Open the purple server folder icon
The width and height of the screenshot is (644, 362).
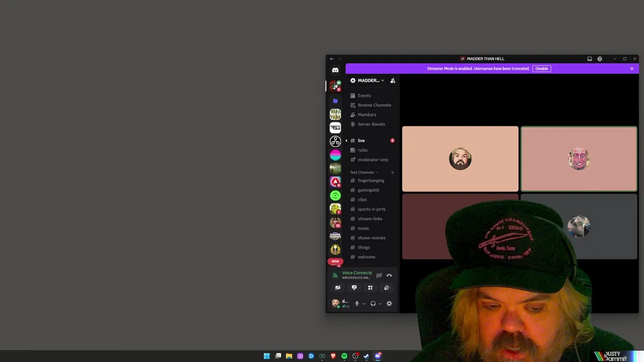[x=335, y=101]
